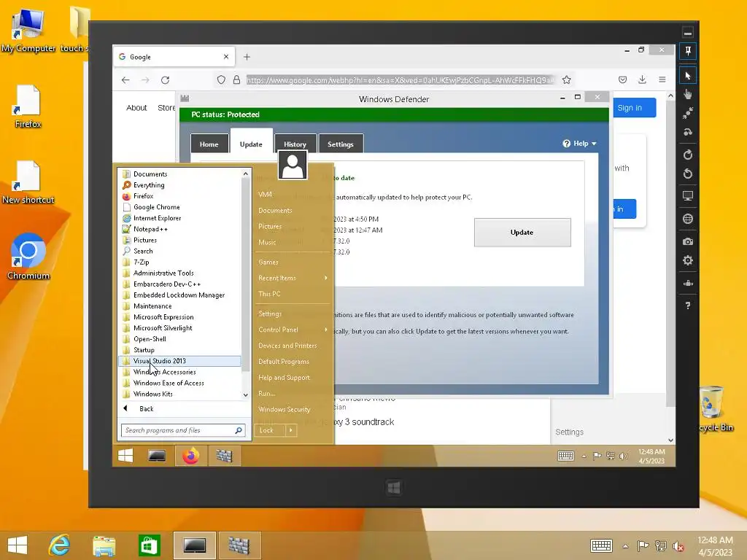Open File Explorer from host taskbar
Viewport: 747px width, 560px height.
click(x=104, y=545)
